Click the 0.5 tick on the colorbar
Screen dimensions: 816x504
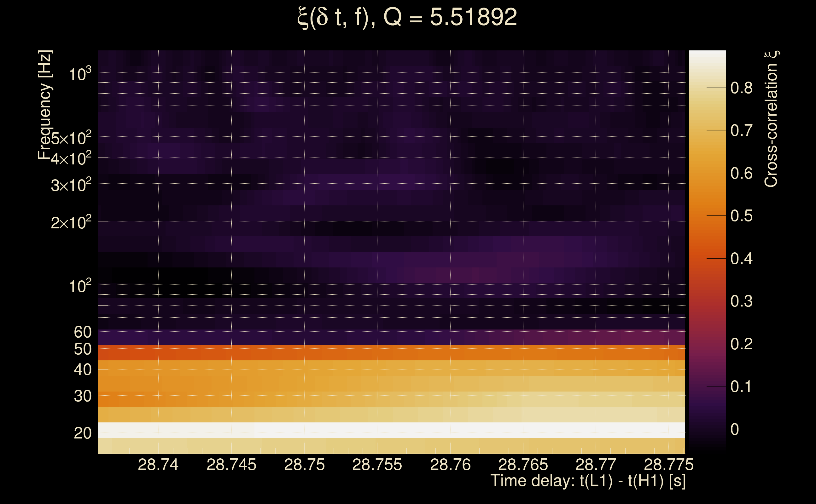pos(741,216)
